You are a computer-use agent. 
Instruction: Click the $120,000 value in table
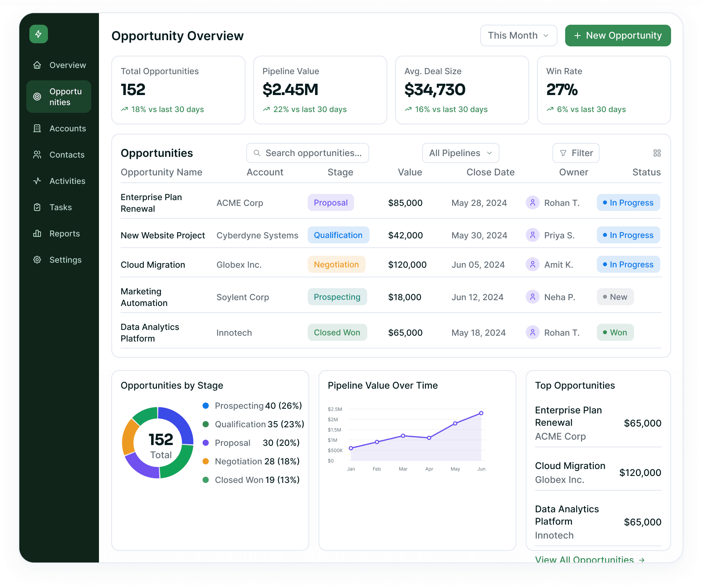coord(407,265)
